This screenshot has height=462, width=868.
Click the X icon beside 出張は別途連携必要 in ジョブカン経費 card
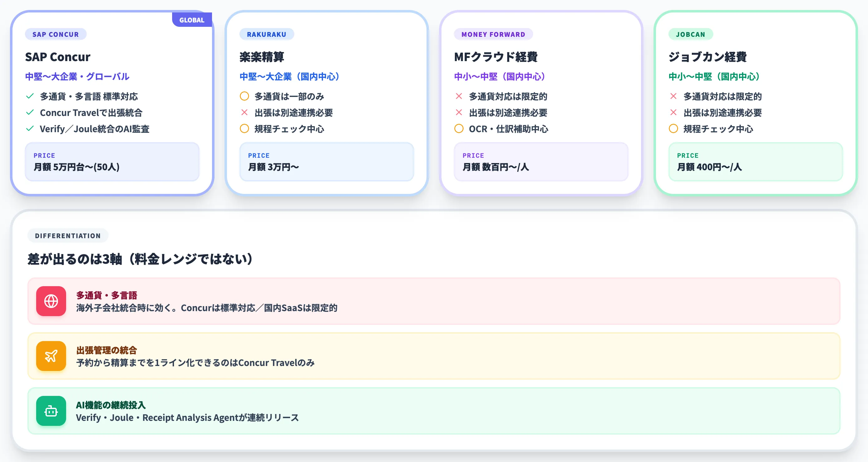673,112
